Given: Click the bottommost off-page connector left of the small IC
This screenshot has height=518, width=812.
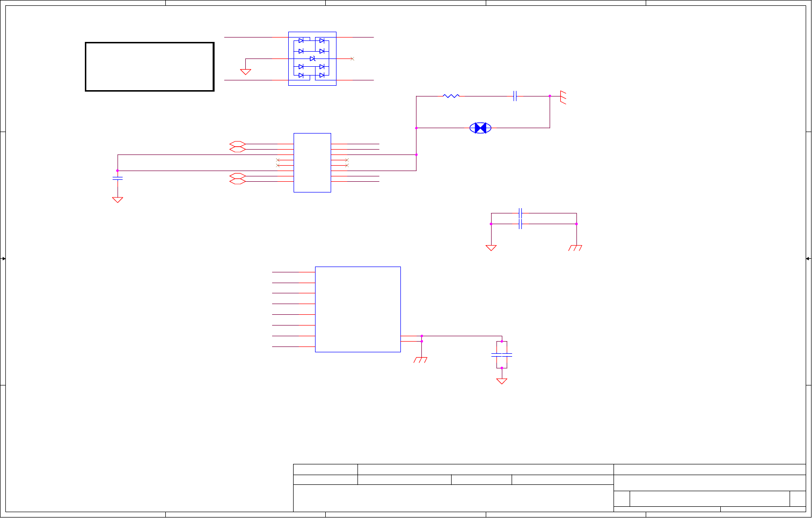Looking at the screenshot, I should 238,181.
